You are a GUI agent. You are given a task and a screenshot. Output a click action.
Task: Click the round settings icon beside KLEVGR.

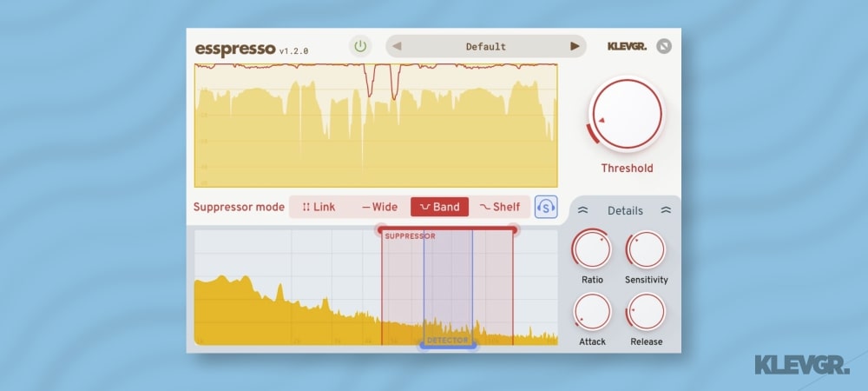pyautogui.click(x=664, y=46)
